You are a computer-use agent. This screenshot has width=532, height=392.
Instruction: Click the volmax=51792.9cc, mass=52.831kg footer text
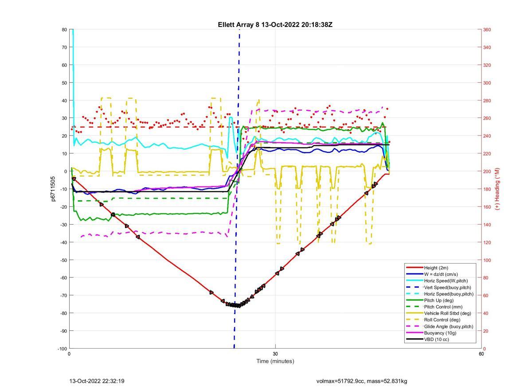pos(362,381)
